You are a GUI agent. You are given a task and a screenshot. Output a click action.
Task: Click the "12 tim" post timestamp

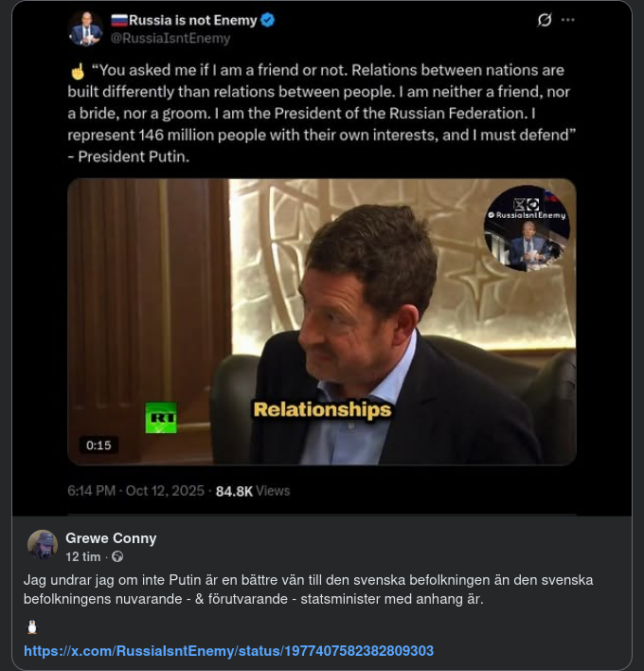coord(83,556)
